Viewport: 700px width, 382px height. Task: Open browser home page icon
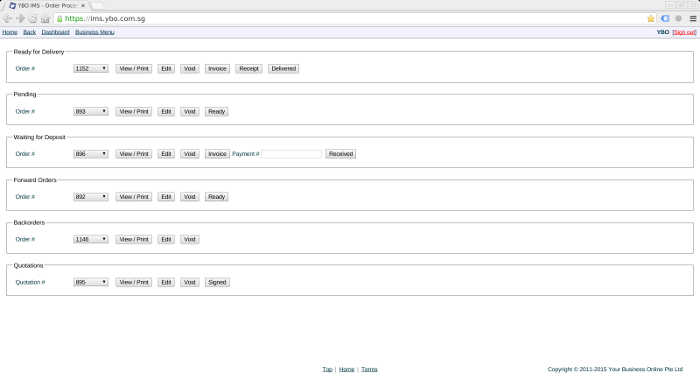[x=45, y=19]
